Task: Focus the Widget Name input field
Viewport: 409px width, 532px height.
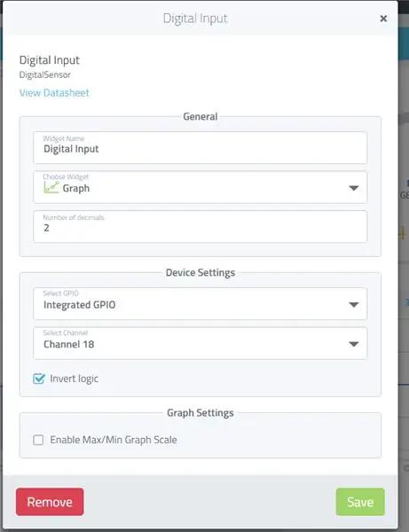Action: (201, 147)
